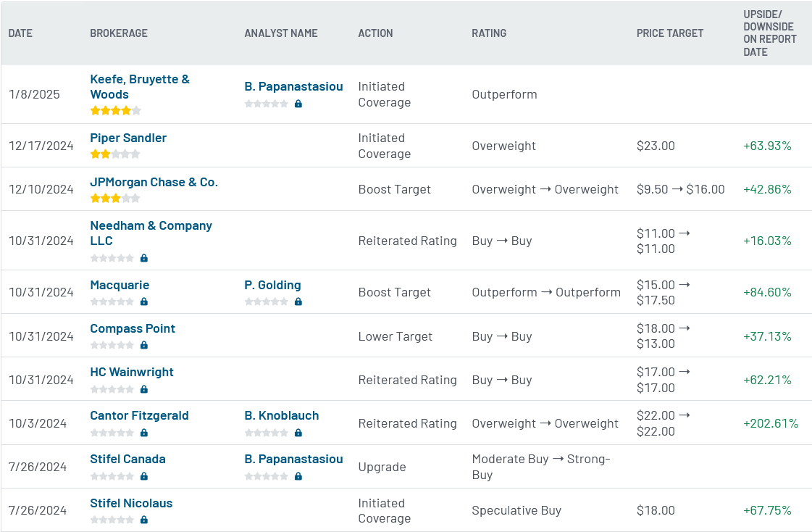
Task: Click the grey stars under Stifel Canada brokerage
Action: click(112, 476)
